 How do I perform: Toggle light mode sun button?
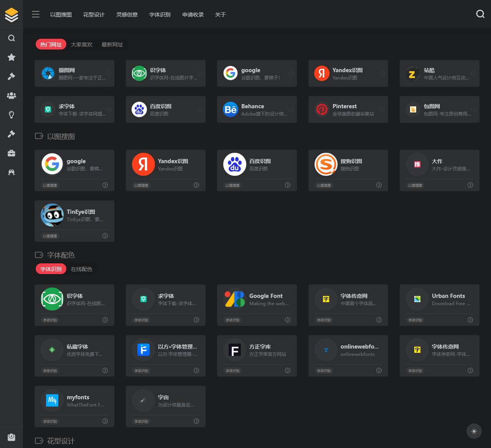(474, 431)
